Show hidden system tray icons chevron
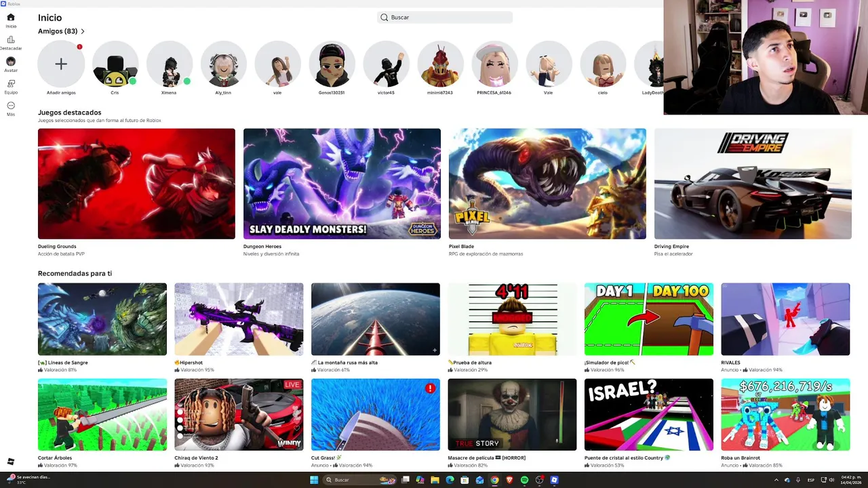The image size is (868, 488). [x=776, y=480]
